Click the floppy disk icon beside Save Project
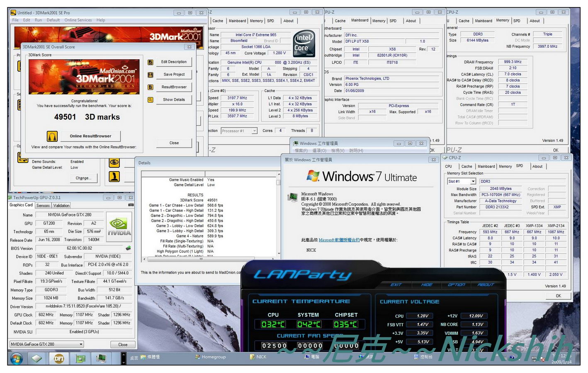Viewport: 588px width, 373px height. pos(151,75)
